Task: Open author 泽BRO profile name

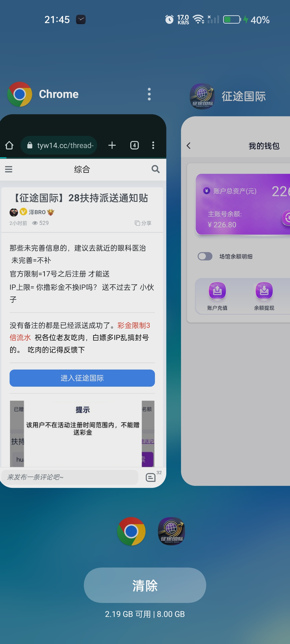Action: (x=37, y=212)
